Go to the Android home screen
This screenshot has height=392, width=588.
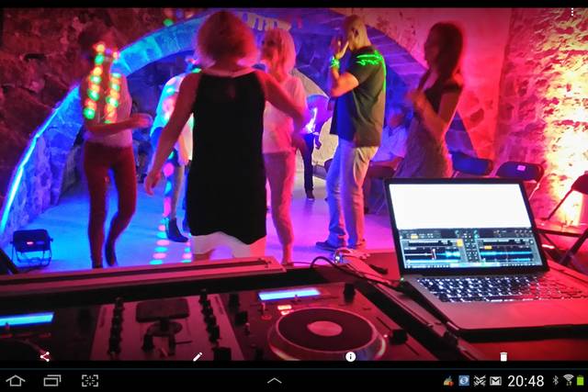click(16, 381)
